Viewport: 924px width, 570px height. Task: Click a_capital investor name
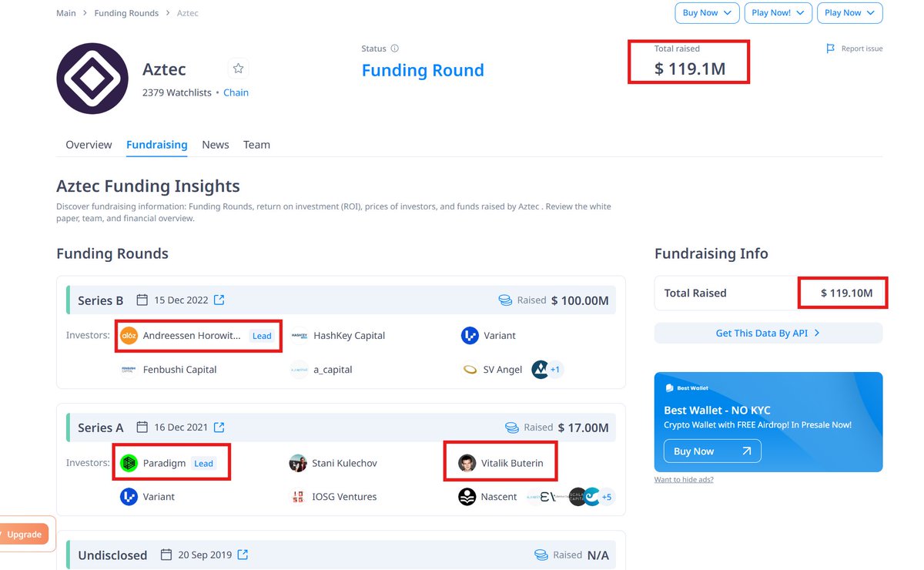pyautogui.click(x=333, y=370)
